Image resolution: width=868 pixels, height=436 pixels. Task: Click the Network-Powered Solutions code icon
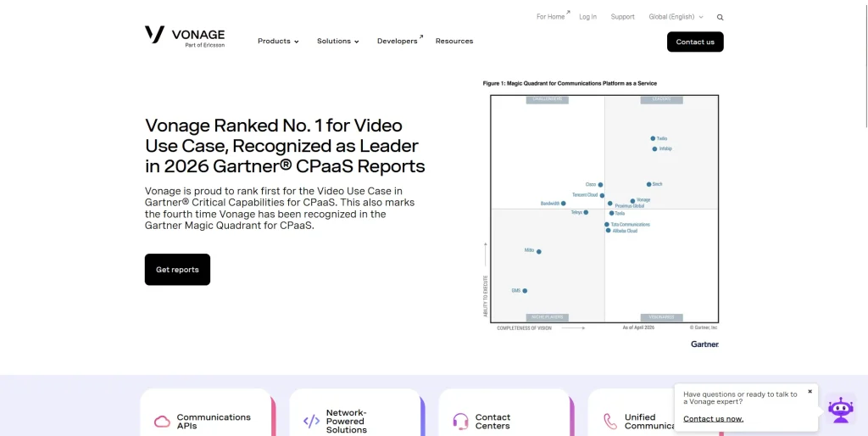(x=311, y=422)
